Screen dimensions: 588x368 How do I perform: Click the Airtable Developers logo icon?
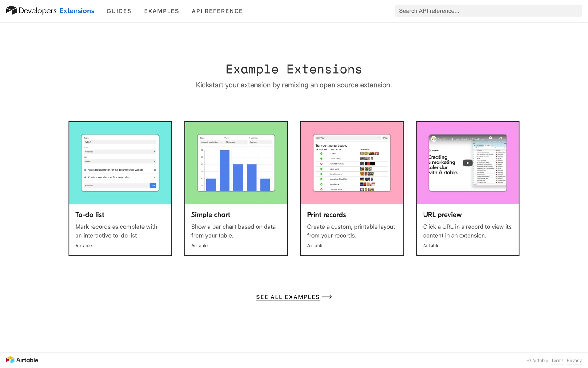tap(11, 10)
